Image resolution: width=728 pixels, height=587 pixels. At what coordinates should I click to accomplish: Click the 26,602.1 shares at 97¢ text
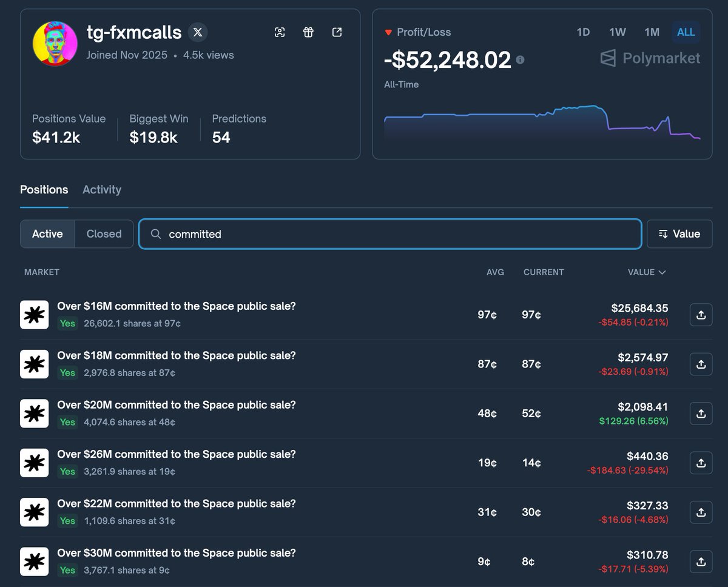(132, 324)
